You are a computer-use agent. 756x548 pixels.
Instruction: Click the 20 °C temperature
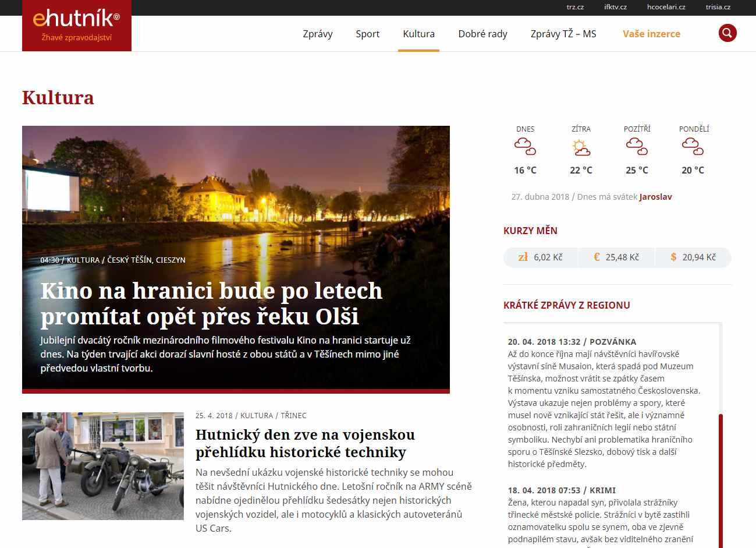point(693,170)
